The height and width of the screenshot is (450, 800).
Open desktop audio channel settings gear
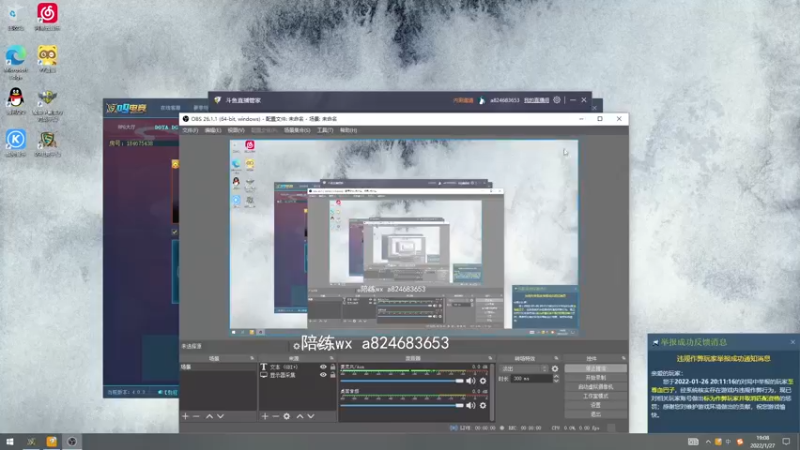point(483,405)
